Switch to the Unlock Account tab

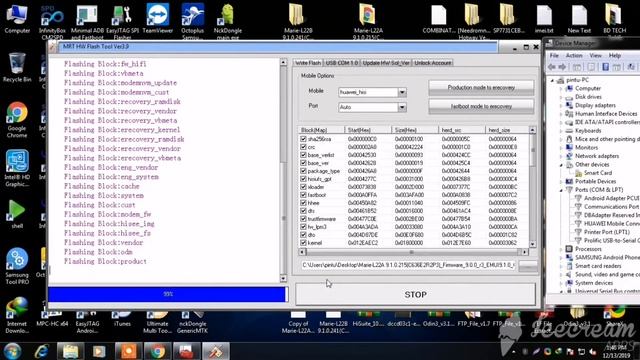coord(433,63)
